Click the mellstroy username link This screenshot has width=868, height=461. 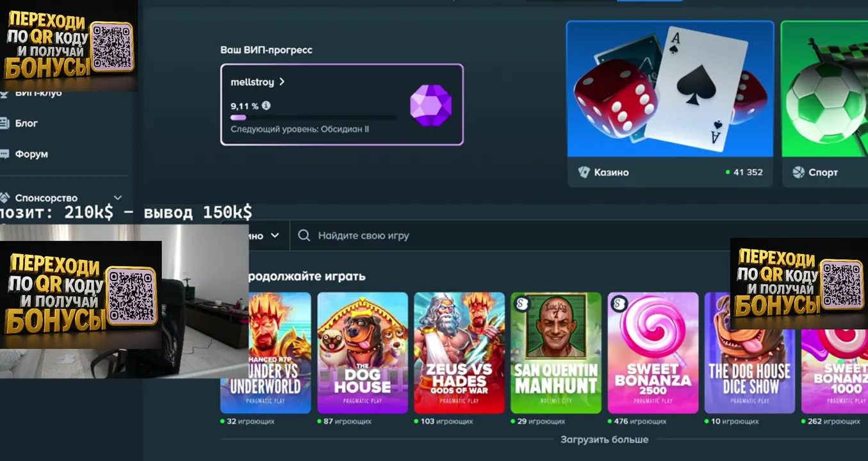click(252, 82)
